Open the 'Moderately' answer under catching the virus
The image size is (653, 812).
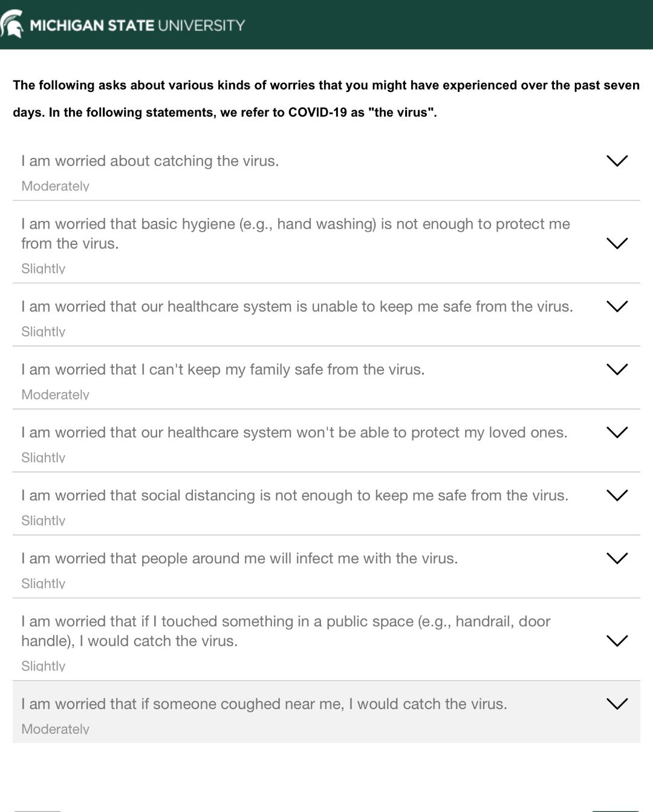56,186
